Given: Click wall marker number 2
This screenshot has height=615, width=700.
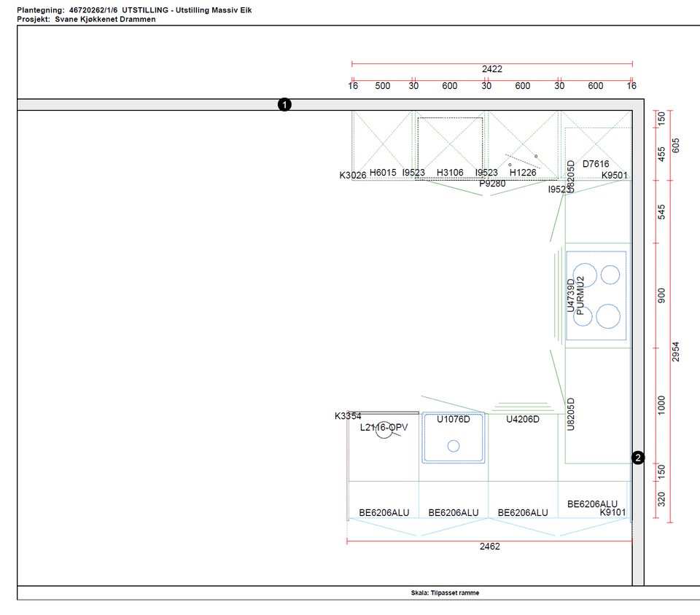Looking at the screenshot, I should (638, 458).
